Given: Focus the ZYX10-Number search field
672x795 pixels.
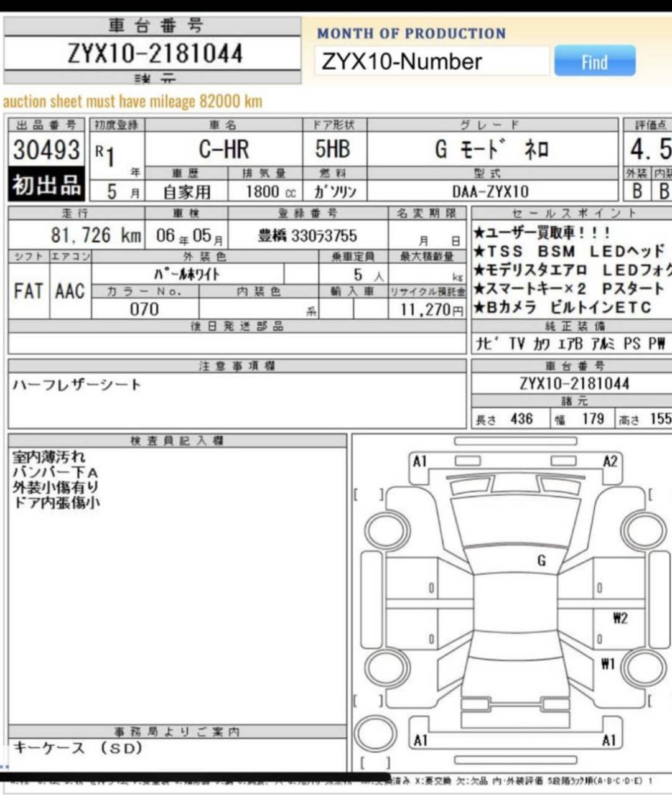Looking at the screenshot, I should (432, 61).
